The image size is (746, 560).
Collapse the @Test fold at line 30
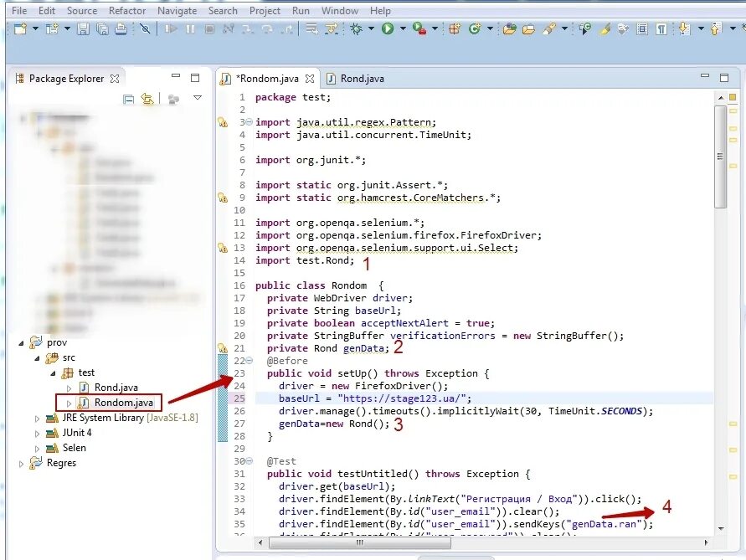tap(249, 461)
